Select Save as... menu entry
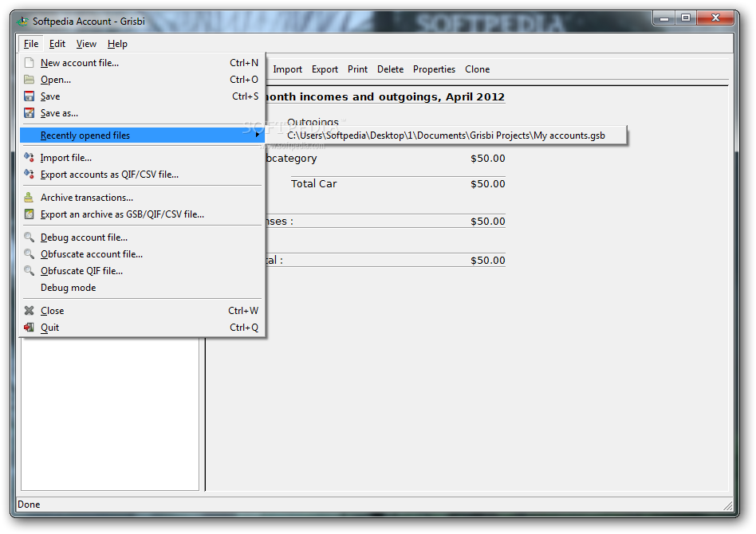The height and width of the screenshot is (534, 756). (x=142, y=112)
